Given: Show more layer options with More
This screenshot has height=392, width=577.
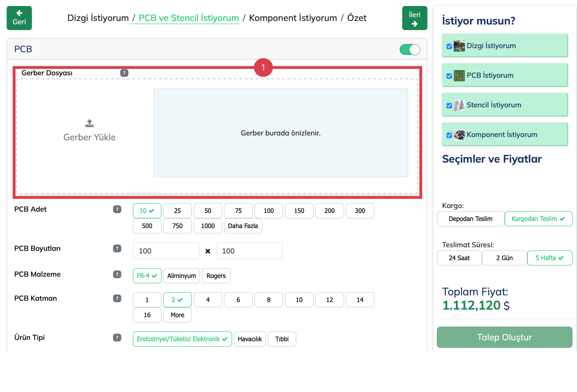Looking at the screenshot, I should pyautogui.click(x=177, y=315).
